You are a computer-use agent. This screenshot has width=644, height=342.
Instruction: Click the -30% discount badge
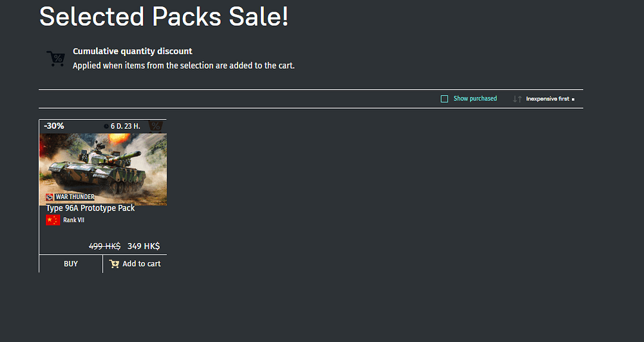(54, 126)
